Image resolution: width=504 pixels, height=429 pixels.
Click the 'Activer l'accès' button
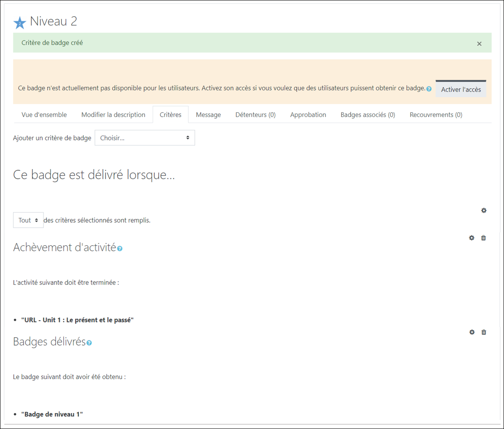pos(461,90)
